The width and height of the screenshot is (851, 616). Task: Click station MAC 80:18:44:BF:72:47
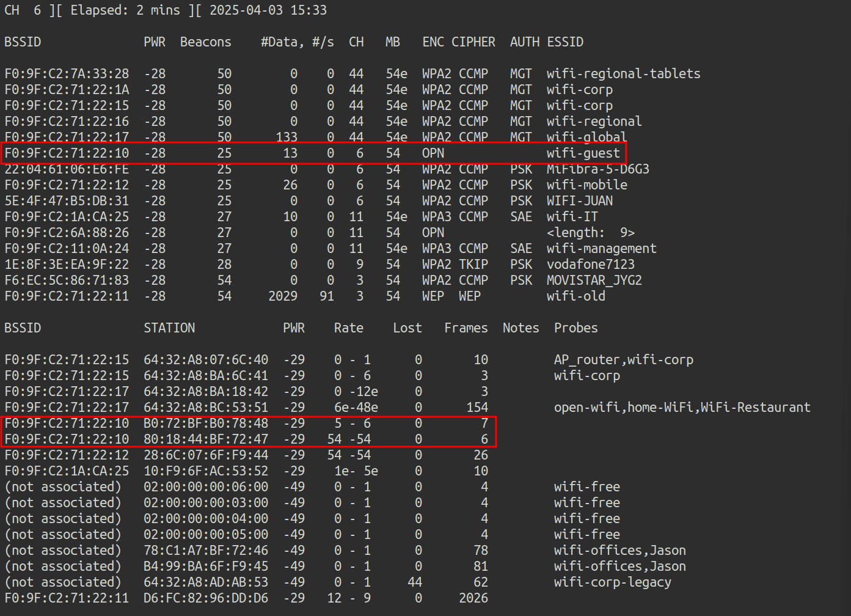click(x=206, y=439)
